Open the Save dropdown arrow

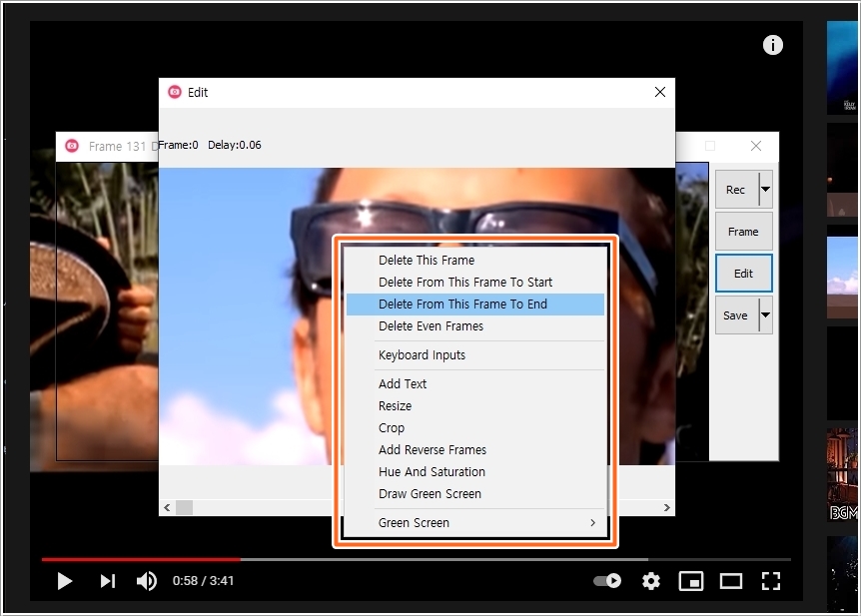tap(765, 315)
